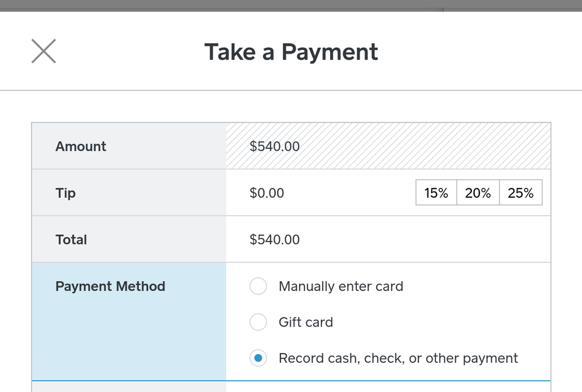Close the Take a Payment dialog
Image resolution: width=582 pixels, height=392 pixels.
[44, 51]
